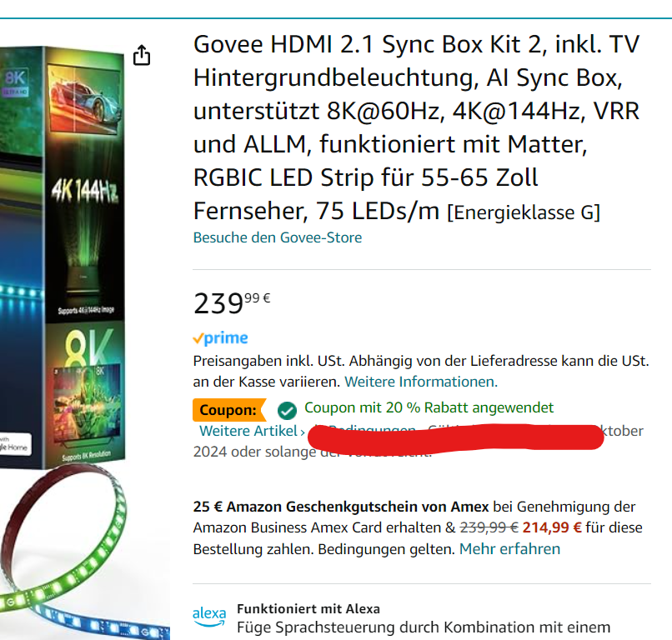The width and height of the screenshot is (672, 640).
Task: Click the share icon above product image
Action: click(142, 55)
